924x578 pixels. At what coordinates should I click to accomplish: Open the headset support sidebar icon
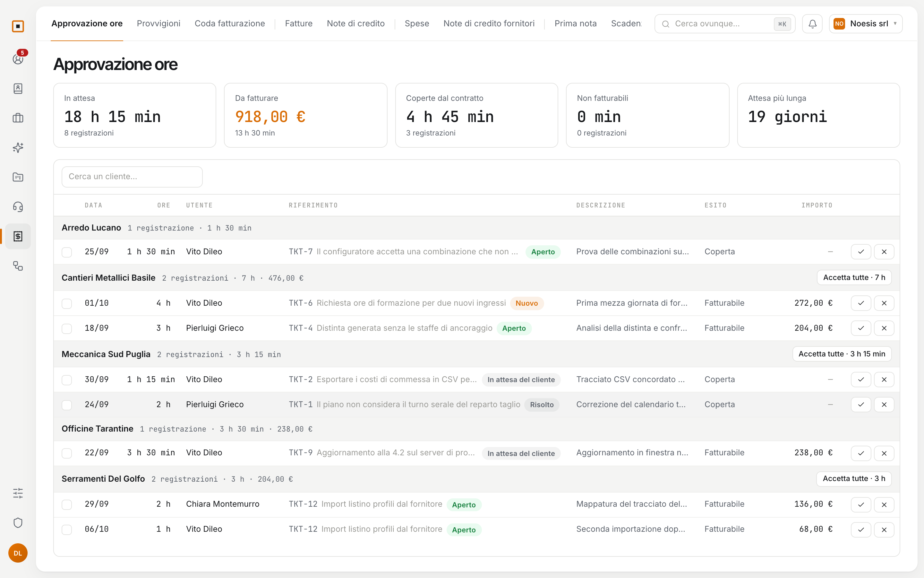(18, 207)
